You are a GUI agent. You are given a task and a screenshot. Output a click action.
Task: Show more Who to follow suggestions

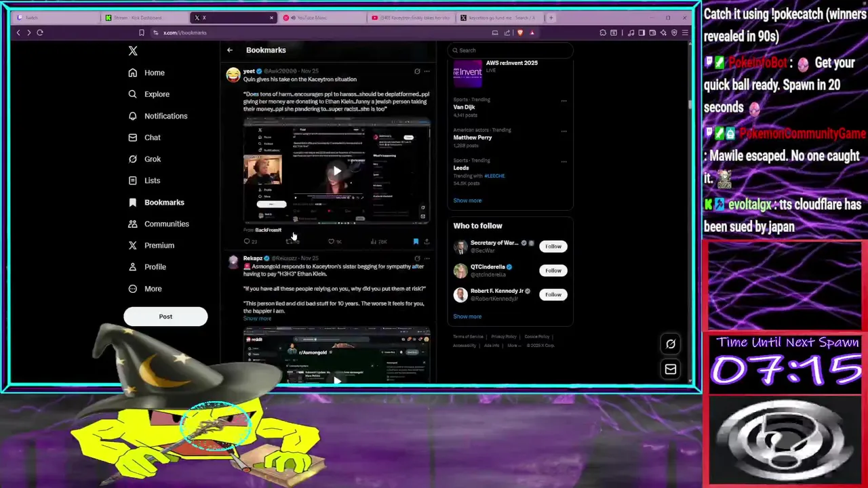467,317
